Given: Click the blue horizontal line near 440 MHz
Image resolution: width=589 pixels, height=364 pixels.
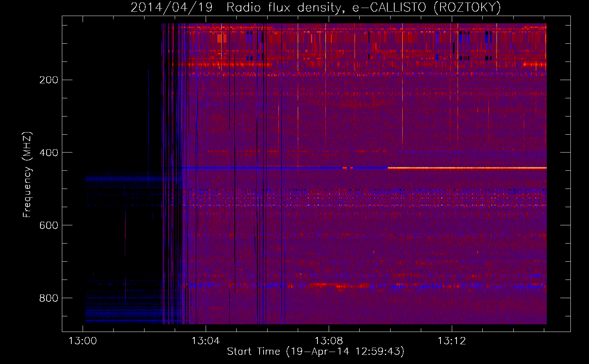Looking at the screenshot, I should 262,168.
